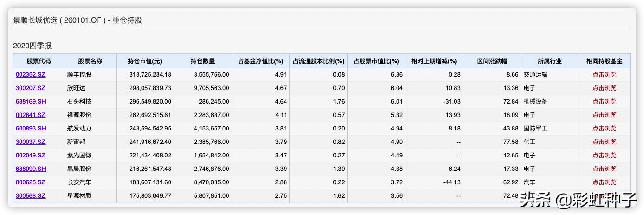The image size is (644, 215).
Task: Open stock code link 300207.SZ
Action: tap(30, 88)
